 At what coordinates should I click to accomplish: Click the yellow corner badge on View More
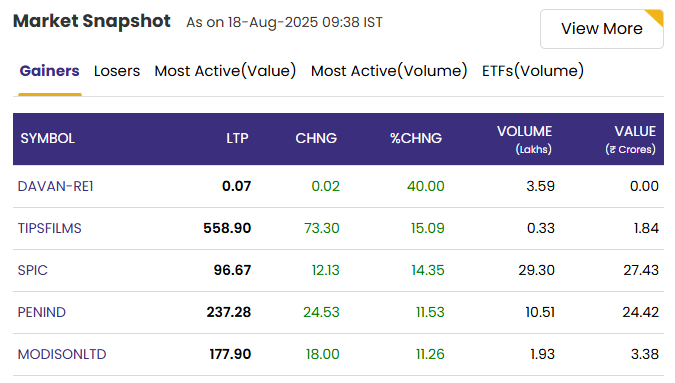click(x=655, y=17)
